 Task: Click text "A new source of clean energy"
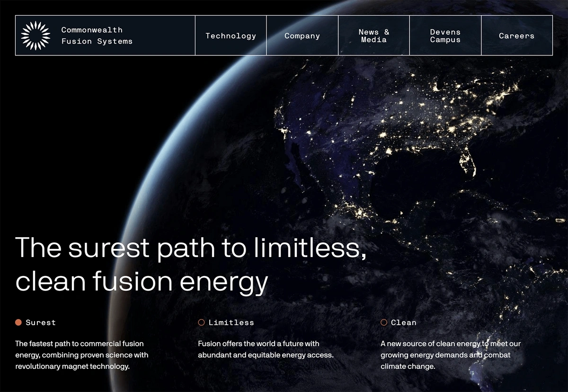coord(431,344)
